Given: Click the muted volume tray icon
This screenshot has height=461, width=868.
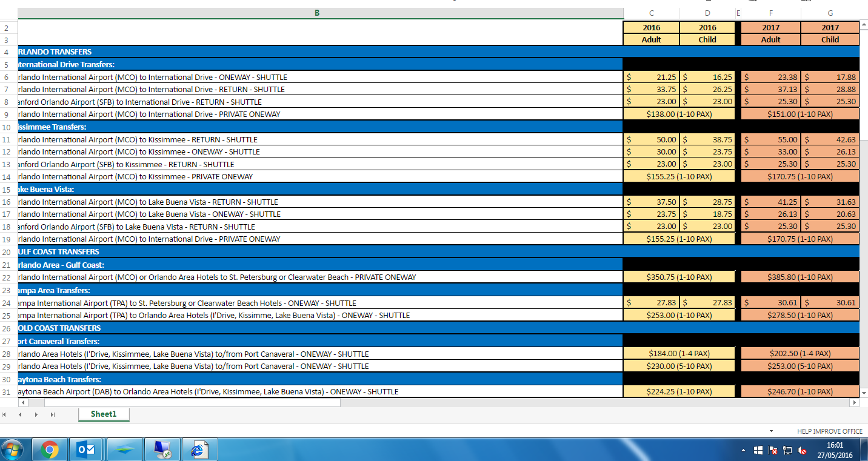Looking at the screenshot, I should point(802,451).
